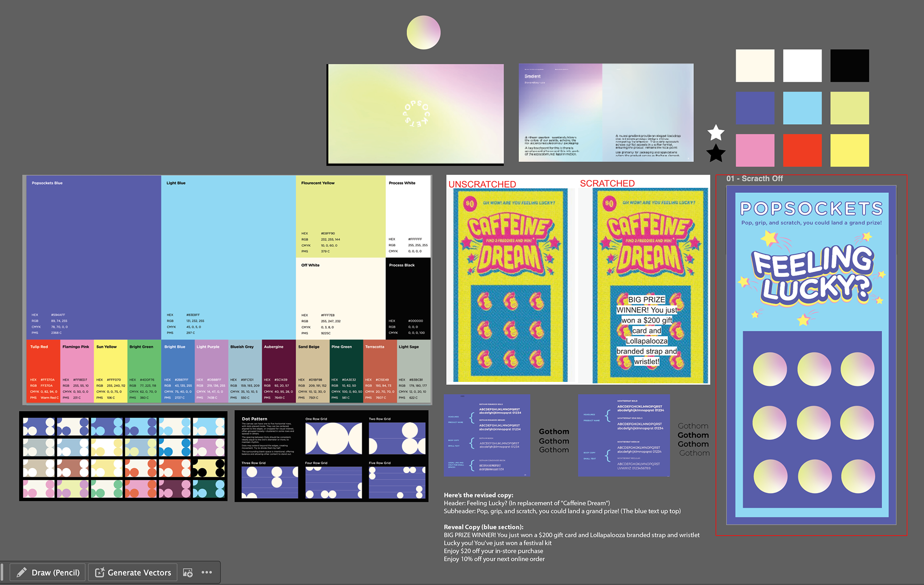Select the Five Row Grid pattern example
The image size is (924, 585).
[397, 482]
